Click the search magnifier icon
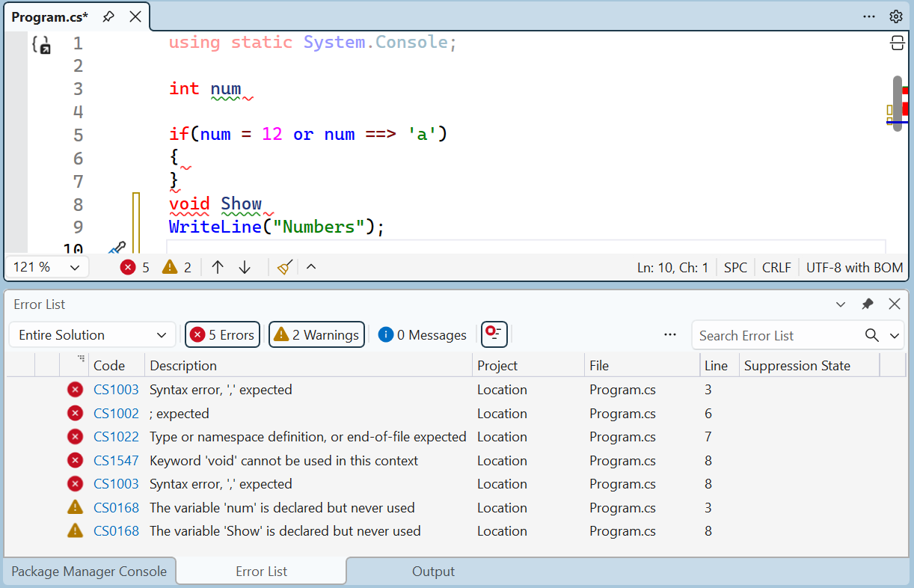 pyautogui.click(x=872, y=335)
